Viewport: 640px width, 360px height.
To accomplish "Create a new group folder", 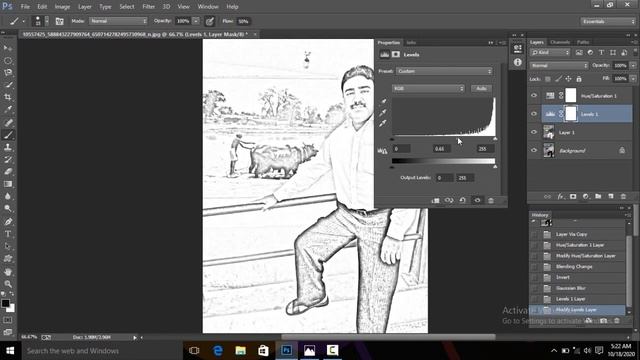I will click(x=598, y=197).
